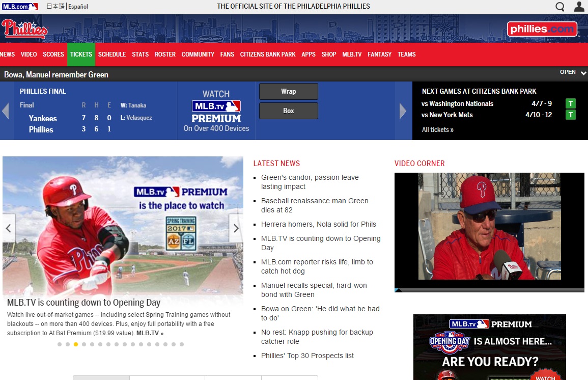Open the STATS menu
The width and height of the screenshot is (588, 380).
point(140,55)
